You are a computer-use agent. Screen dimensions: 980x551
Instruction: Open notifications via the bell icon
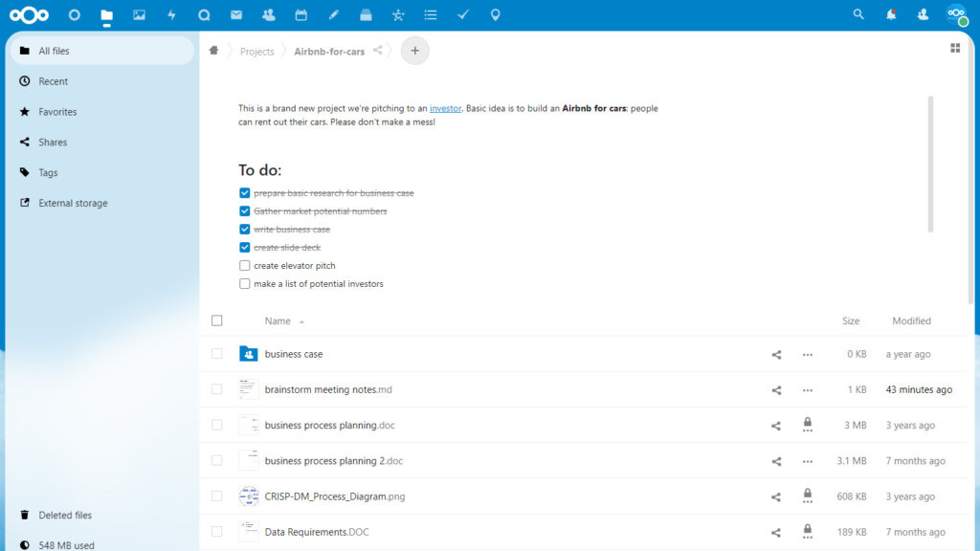pyautogui.click(x=890, y=14)
